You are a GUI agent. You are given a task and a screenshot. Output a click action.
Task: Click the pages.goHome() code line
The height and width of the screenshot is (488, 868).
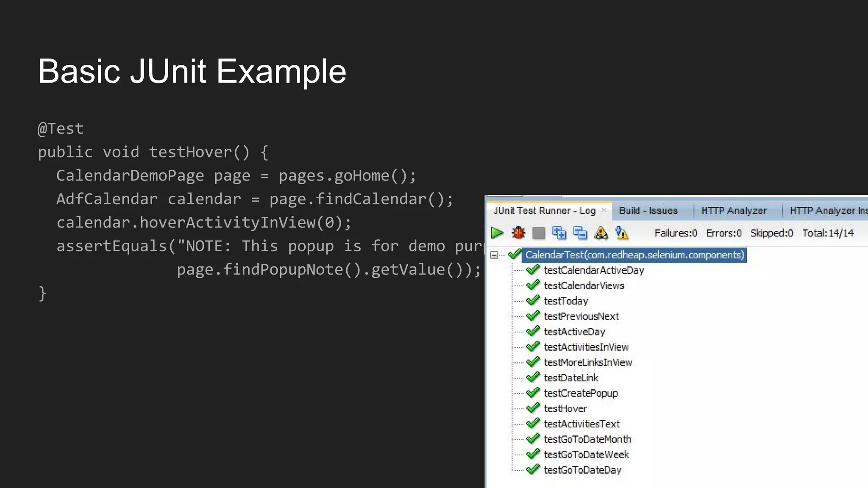236,175
